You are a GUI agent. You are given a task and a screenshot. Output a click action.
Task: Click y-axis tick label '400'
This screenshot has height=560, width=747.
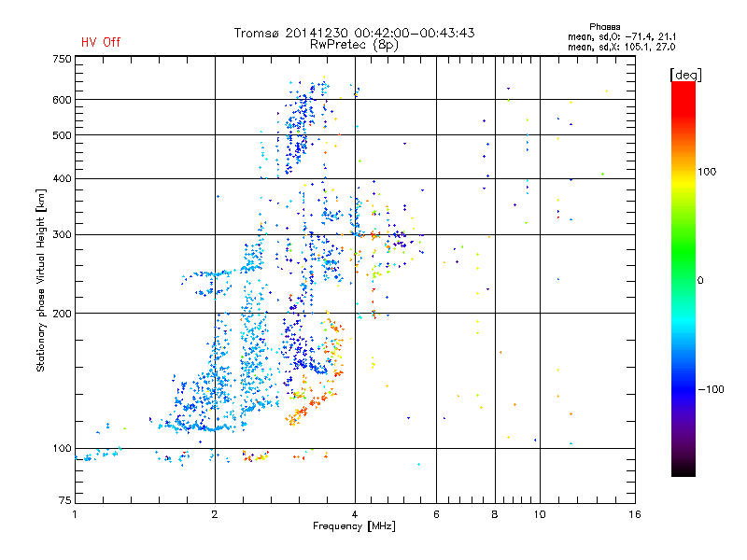click(x=62, y=178)
